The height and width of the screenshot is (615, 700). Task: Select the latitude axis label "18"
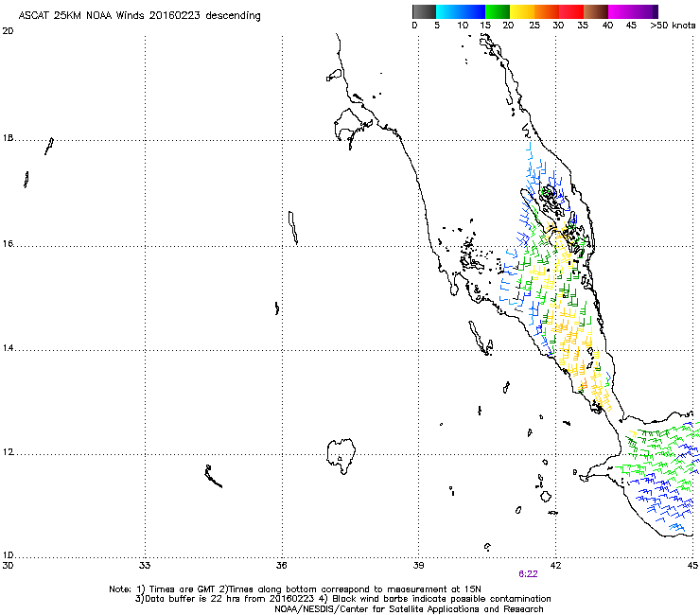pyautogui.click(x=8, y=138)
